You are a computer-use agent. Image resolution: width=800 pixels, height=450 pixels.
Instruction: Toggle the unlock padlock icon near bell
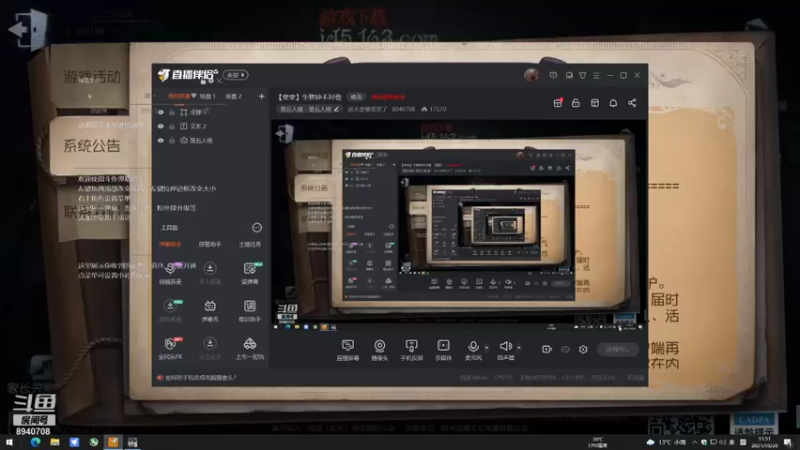[576, 103]
